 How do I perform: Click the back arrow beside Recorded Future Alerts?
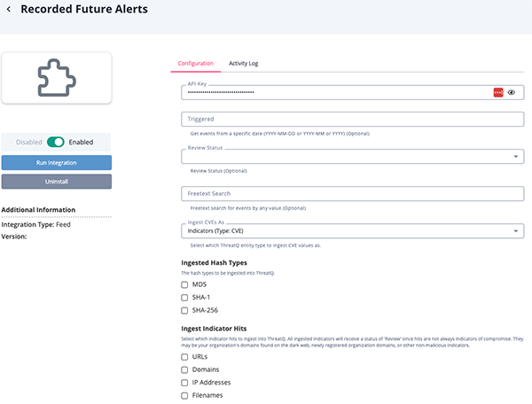tap(9, 10)
